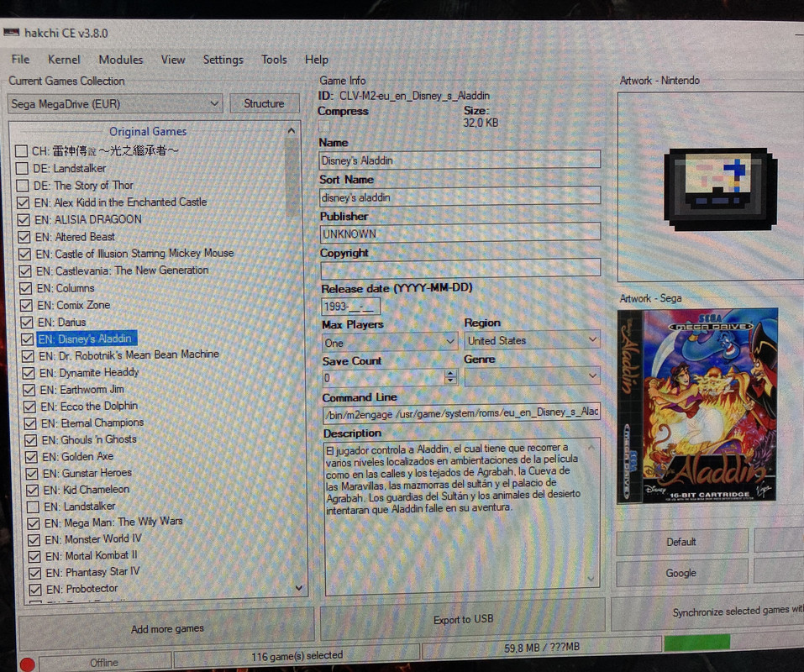Open the View menu
The width and height of the screenshot is (804, 672).
tap(173, 60)
